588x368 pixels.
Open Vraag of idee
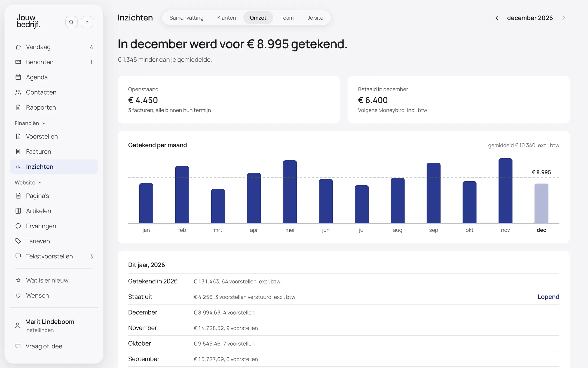tap(54, 346)
